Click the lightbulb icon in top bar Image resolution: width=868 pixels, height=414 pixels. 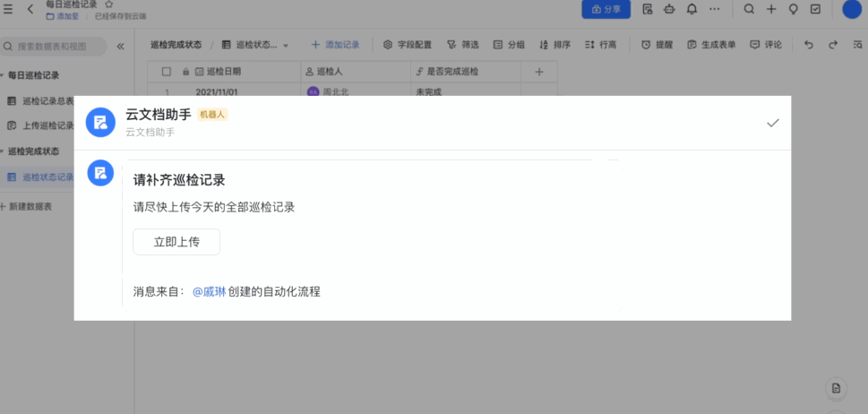click(794, 9)
